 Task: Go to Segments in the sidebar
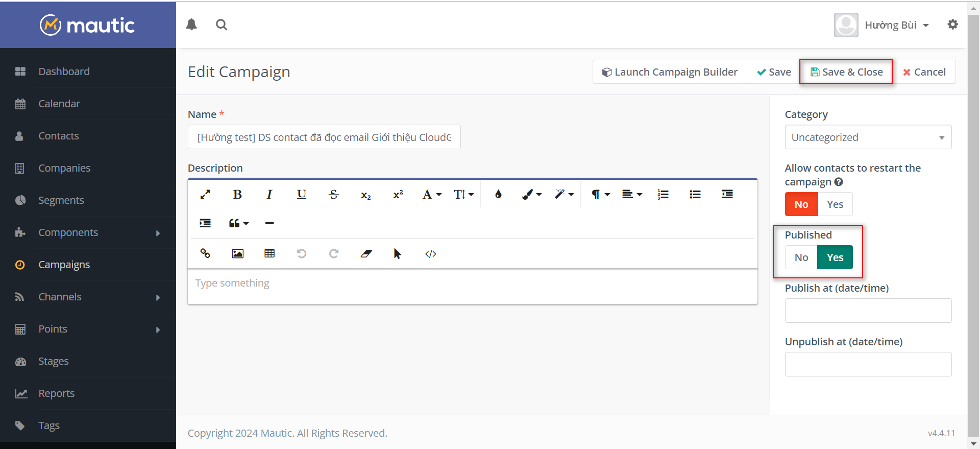61,200
